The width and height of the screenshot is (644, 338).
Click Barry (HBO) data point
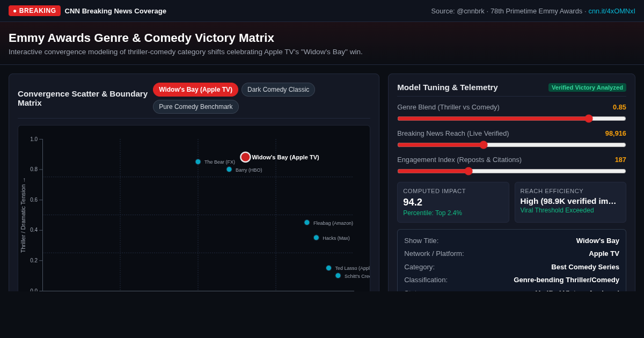click(229, 170)
